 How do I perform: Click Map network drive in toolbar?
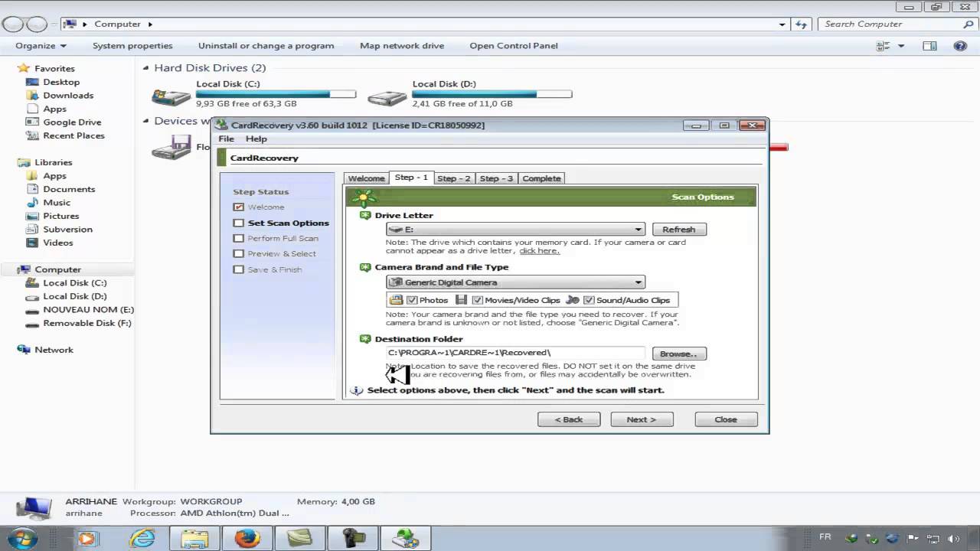(402, 46)
